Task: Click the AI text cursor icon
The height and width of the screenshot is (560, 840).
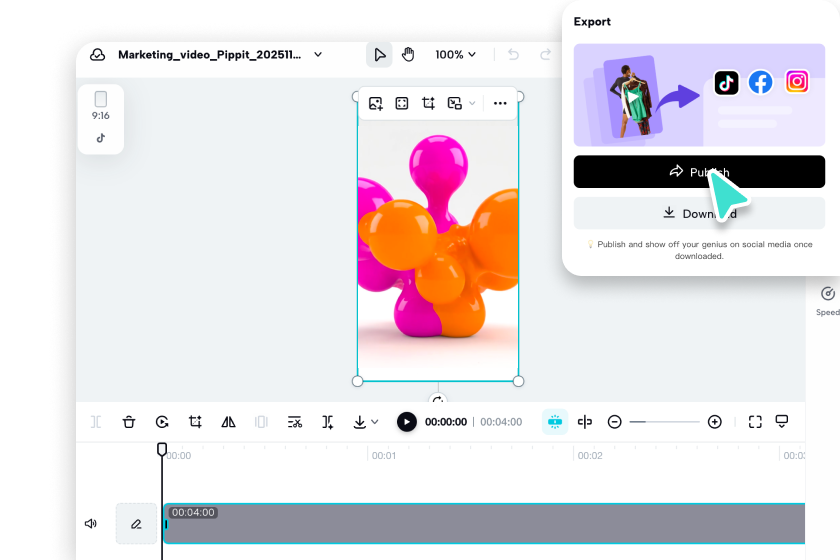Action: click(x=327, y=422)
